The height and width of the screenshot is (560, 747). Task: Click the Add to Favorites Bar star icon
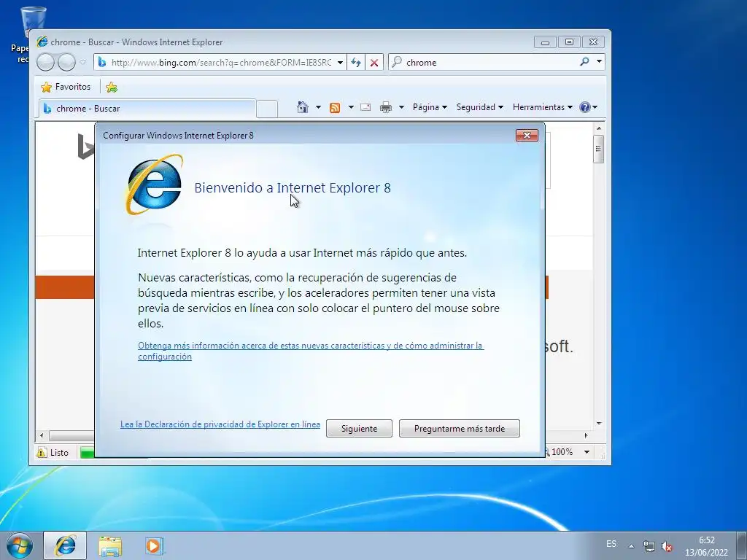(112, 87)
